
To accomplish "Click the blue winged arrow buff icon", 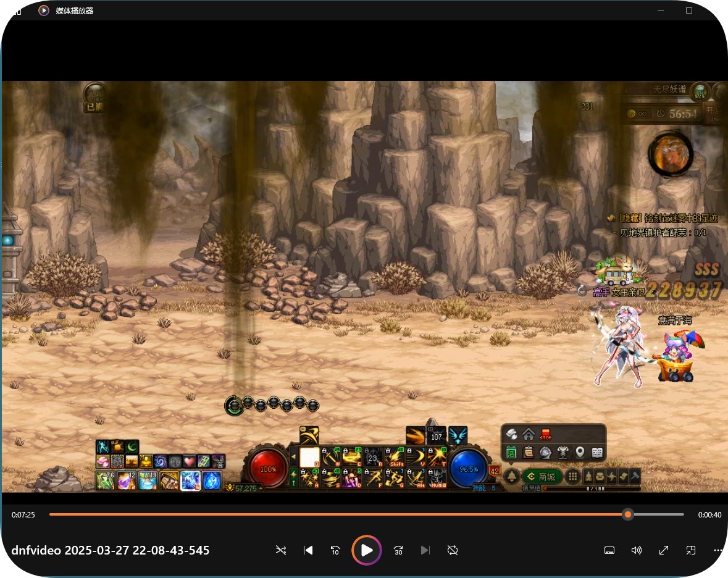I will click(x=458, y=435).
